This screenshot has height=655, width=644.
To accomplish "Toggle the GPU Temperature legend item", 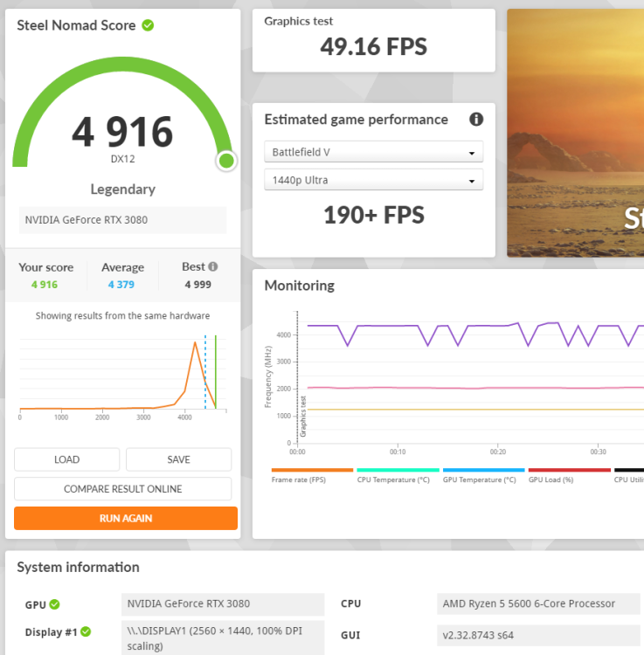I will coord(479,479).
